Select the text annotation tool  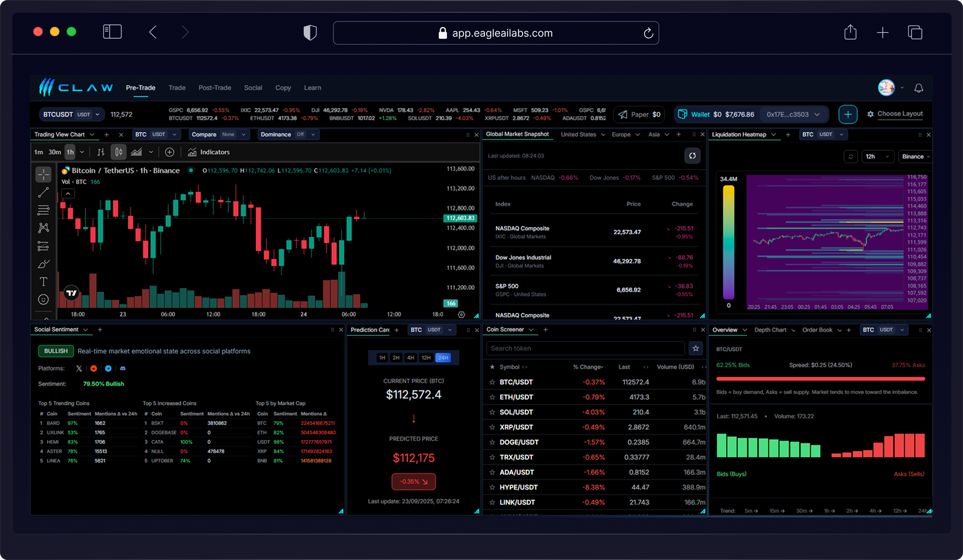tap(43, 282)
